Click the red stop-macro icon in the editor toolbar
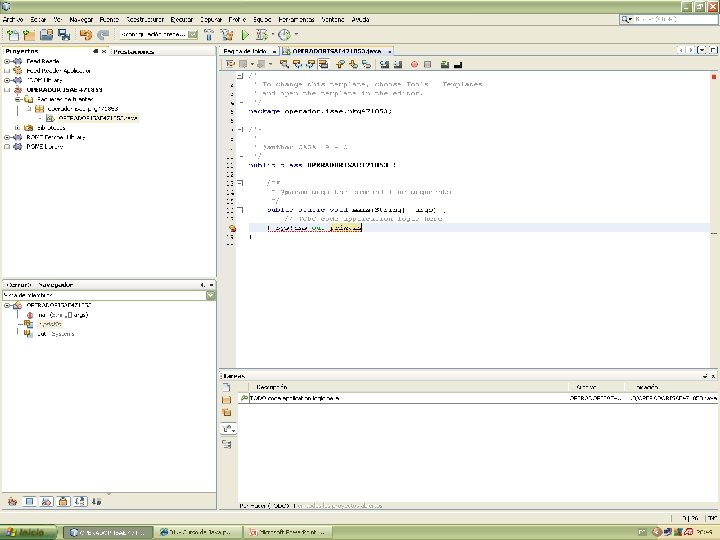720x540 pixels. coord(413,64)
